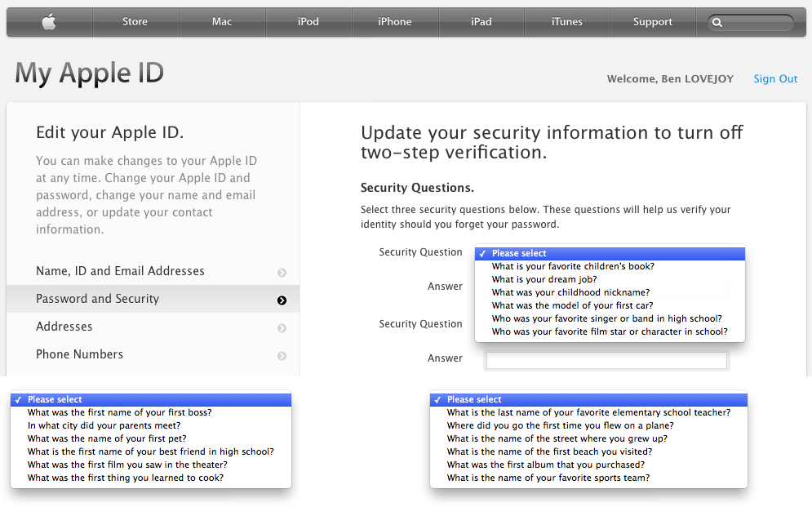Click arrow icon beside Name, ID and Email Addresses

(x=282, y=273)
